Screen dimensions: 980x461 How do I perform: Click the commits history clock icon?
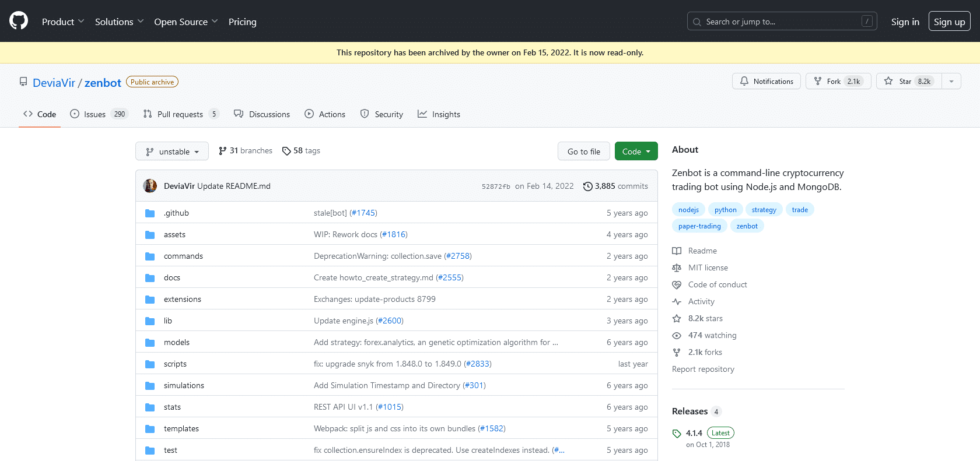588,186
